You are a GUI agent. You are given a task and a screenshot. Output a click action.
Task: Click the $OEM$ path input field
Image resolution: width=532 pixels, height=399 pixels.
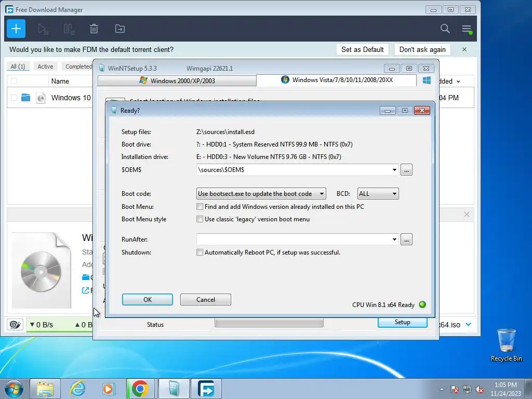pyautogui.click(x=294, y=170)
